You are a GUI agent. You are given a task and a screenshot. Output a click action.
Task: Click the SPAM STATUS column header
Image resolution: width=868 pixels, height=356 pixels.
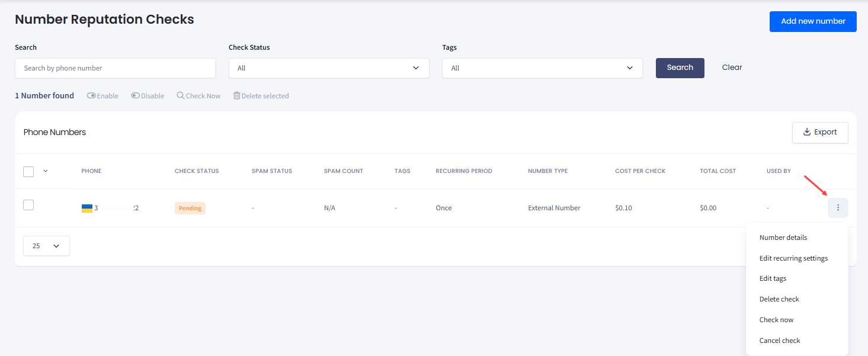[272, 171]
